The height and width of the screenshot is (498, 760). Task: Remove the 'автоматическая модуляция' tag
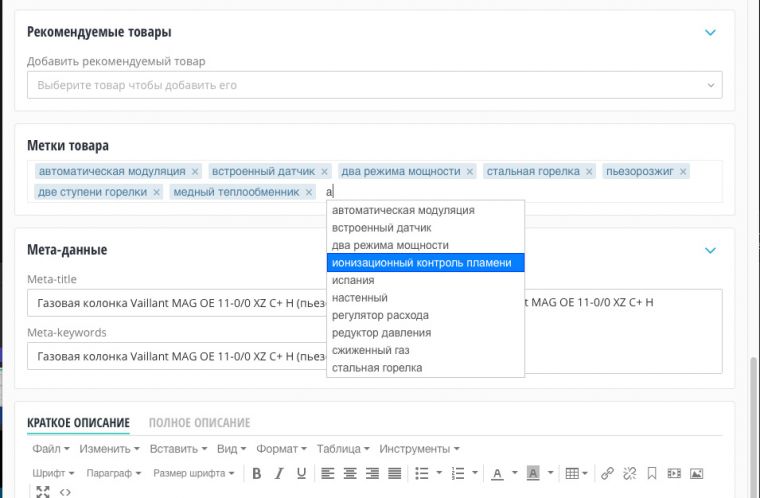pyautogui.click(x=195, y=171)
